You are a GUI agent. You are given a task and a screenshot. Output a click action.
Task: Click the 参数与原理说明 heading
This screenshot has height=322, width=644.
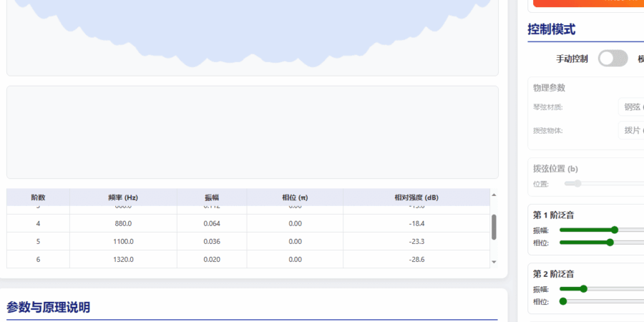[48, 307]
